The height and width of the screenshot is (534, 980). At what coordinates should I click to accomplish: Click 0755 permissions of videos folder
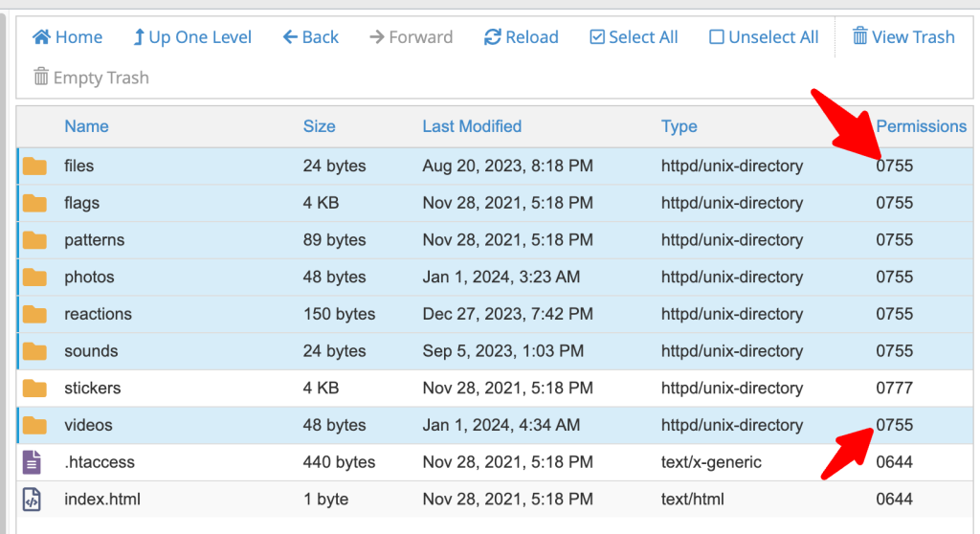click(x=895, y=425)
